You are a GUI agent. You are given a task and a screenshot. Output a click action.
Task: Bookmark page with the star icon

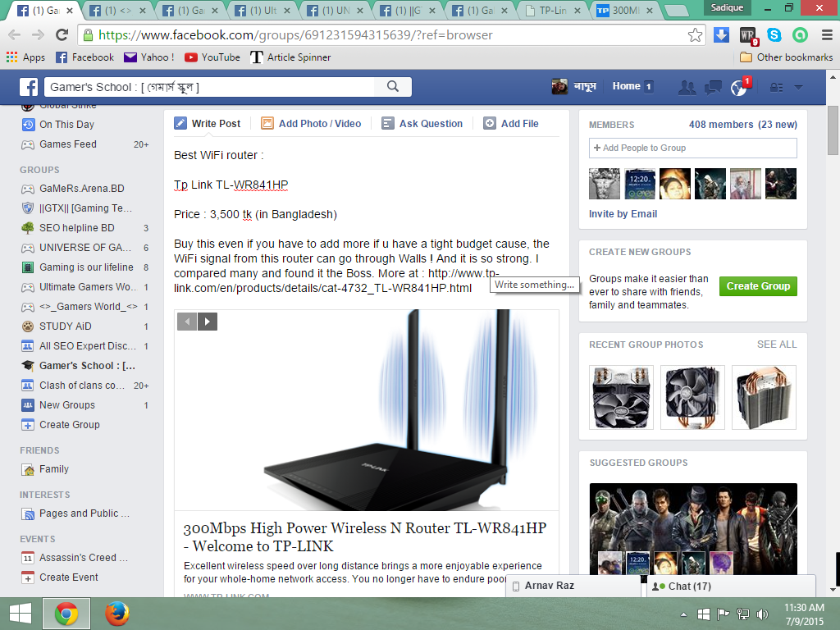(695, 35)
